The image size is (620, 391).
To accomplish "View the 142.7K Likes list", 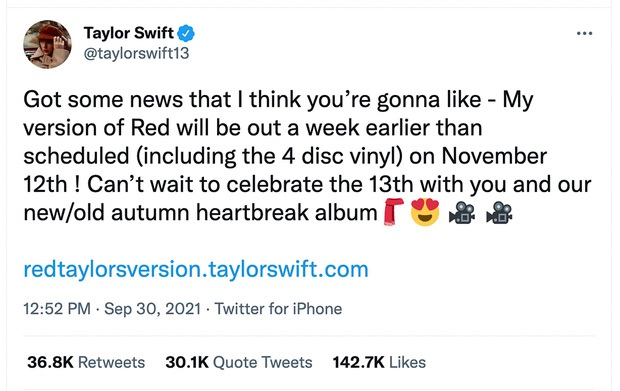I will click(379, 362).
